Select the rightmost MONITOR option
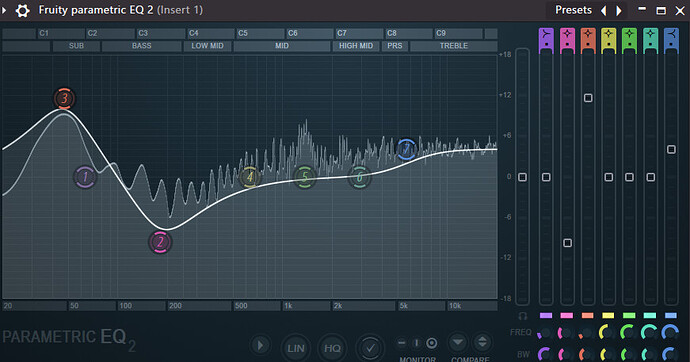Screen dimensions: 690x362 432,343
